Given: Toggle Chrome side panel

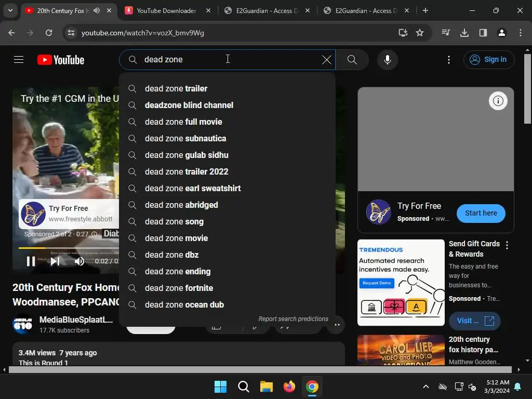Looking at the screenshot, I should (483, 33).
